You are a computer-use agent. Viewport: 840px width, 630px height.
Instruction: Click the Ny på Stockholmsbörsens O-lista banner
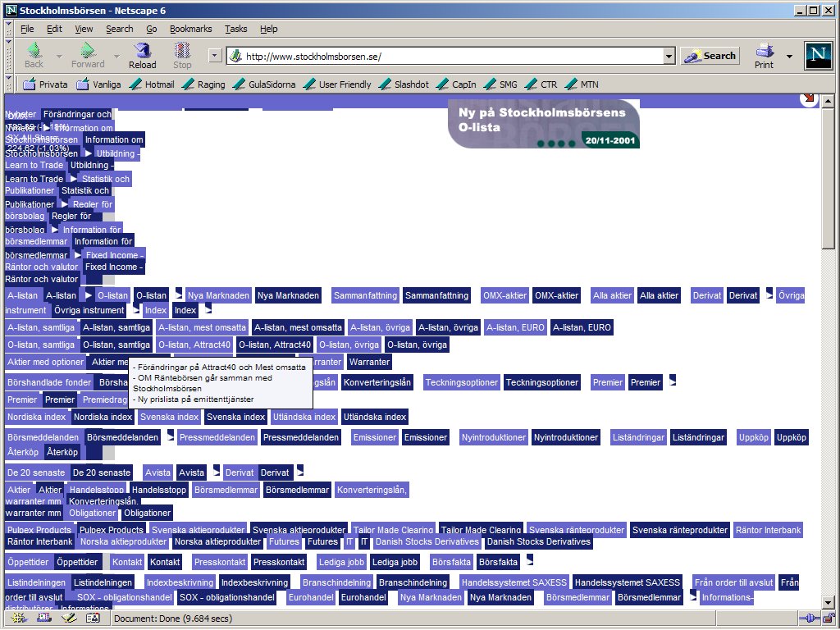tap(543, 124)
